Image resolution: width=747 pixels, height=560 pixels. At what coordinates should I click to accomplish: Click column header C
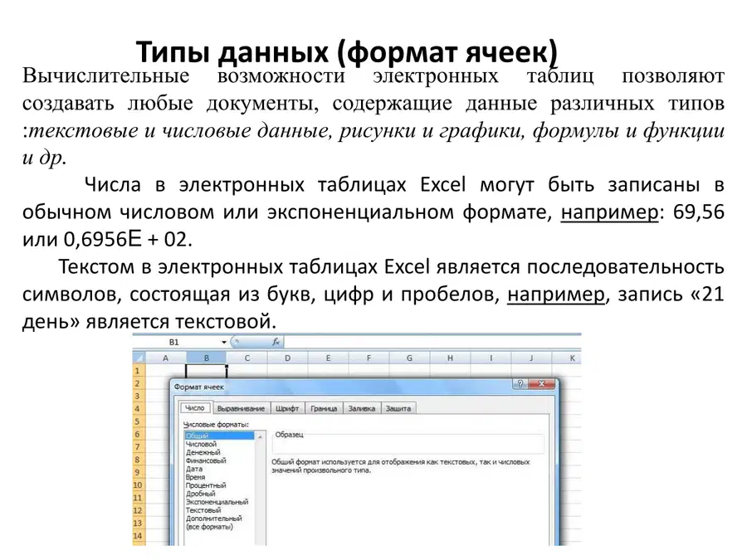(x=247, y=358)
